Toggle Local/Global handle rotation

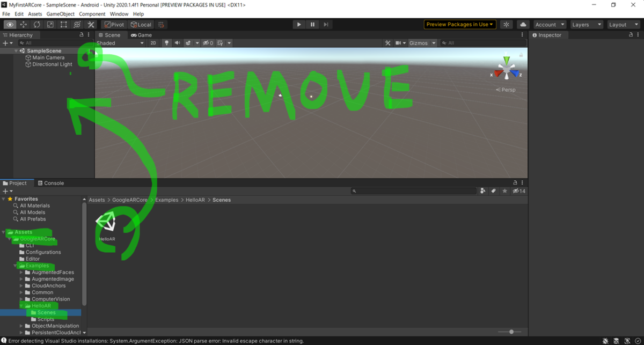point(141,25)
